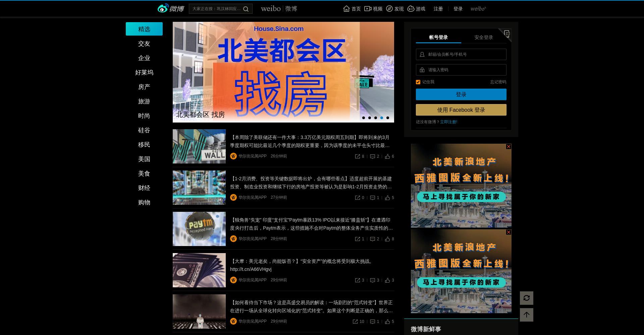Screen dimensions: 644x335
Task: Open the WALL street thumbnail of first post
Action: tap(199, 146)
